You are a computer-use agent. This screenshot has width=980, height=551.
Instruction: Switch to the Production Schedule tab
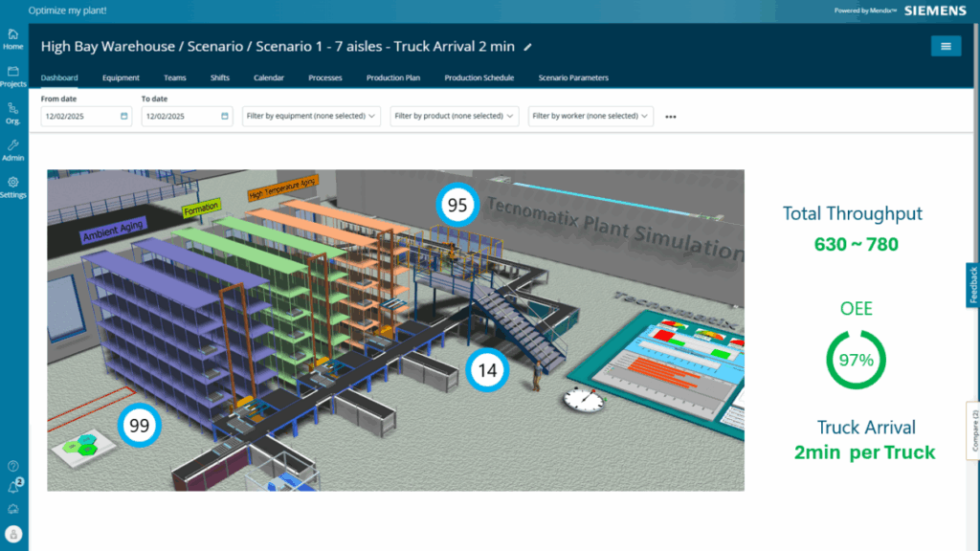point(479,77)
